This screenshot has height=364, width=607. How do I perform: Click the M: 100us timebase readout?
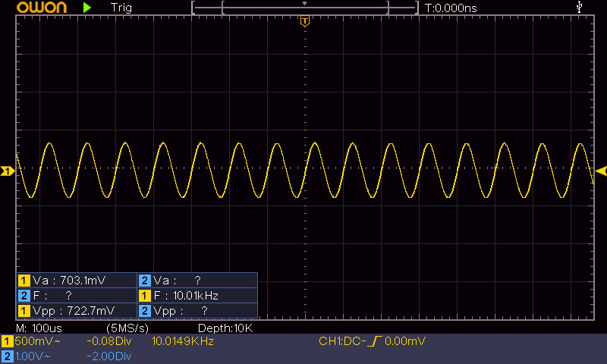(x=39, y=328)
